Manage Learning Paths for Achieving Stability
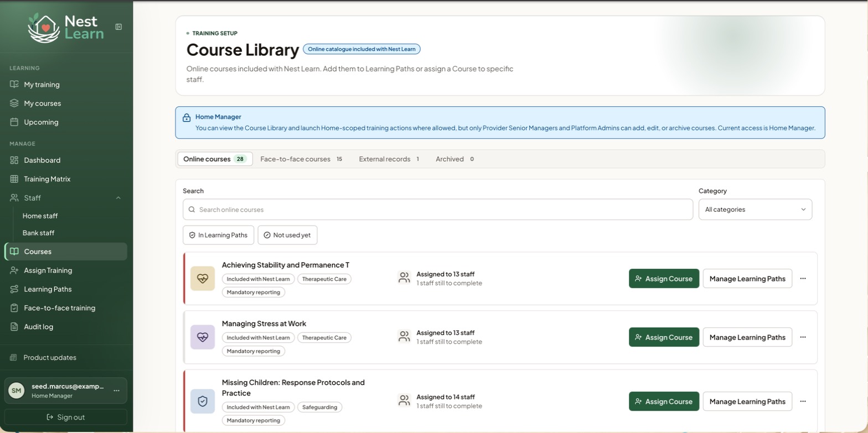Viewport: 868px width, 433px height. click(747, 279)
